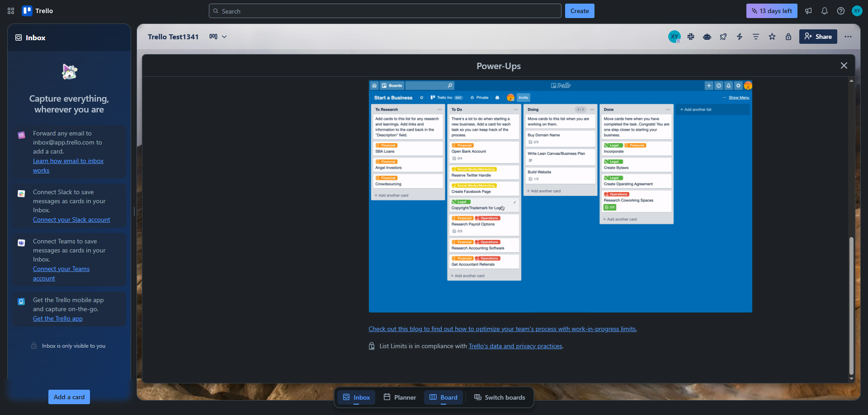Viewport: 868px width, 415px height.
Task: Click the XY board member avatar
Action: tap(674, 37)
